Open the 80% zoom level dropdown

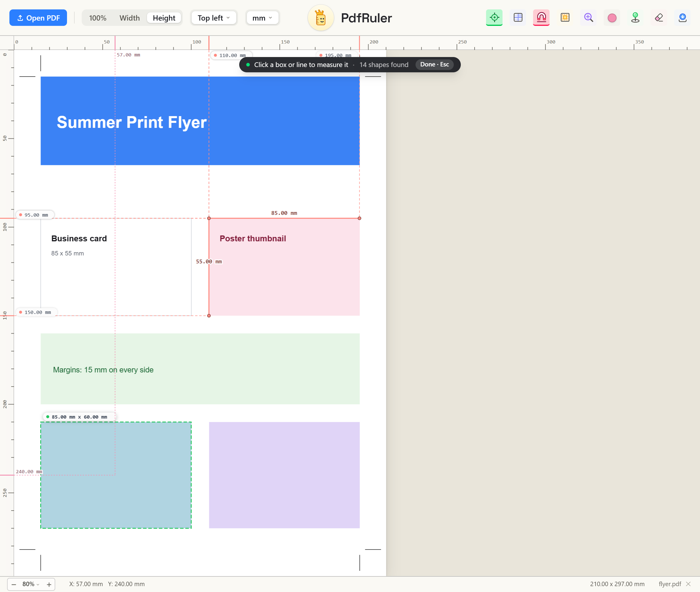point(31,584)
